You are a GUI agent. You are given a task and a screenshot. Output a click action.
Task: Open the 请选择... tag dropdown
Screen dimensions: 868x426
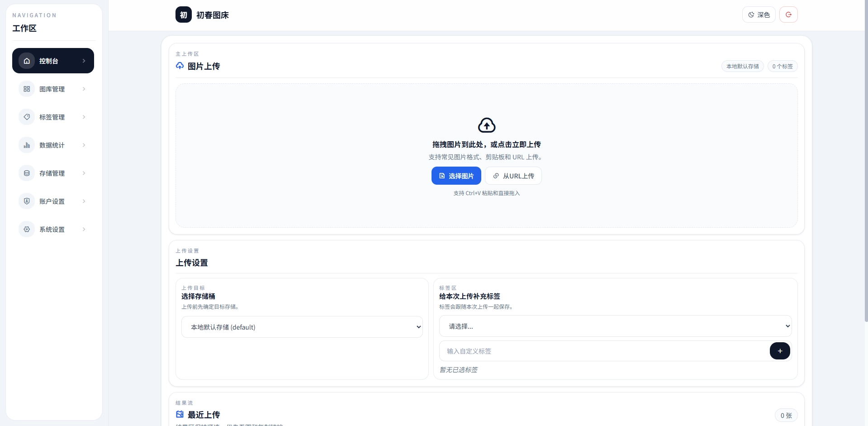[616, 326]
